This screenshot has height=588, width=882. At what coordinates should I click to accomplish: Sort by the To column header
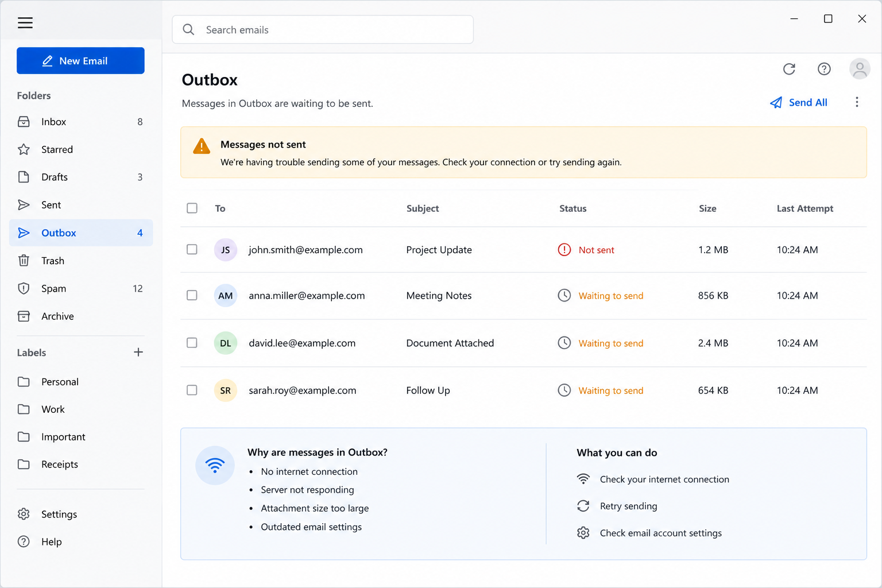click(220, 208)
